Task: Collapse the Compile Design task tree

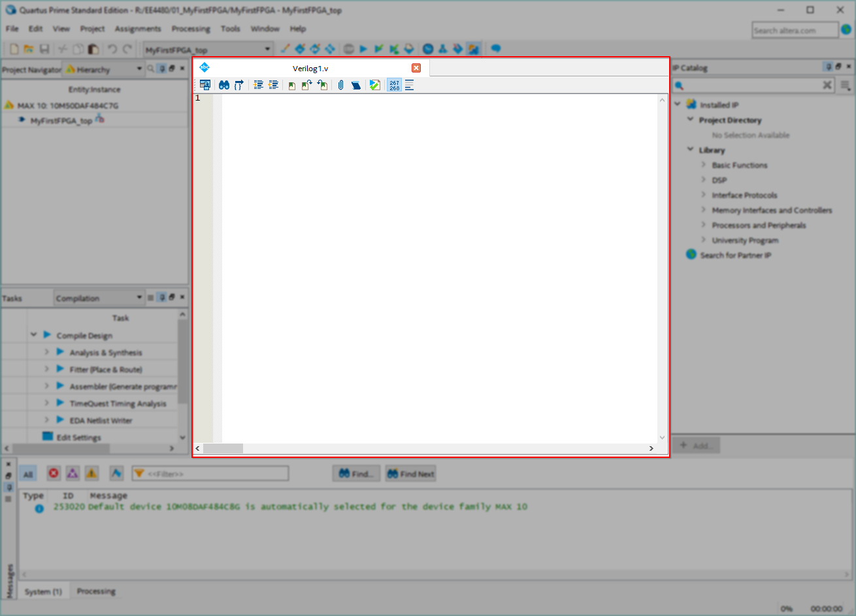Action: [33, 335]
